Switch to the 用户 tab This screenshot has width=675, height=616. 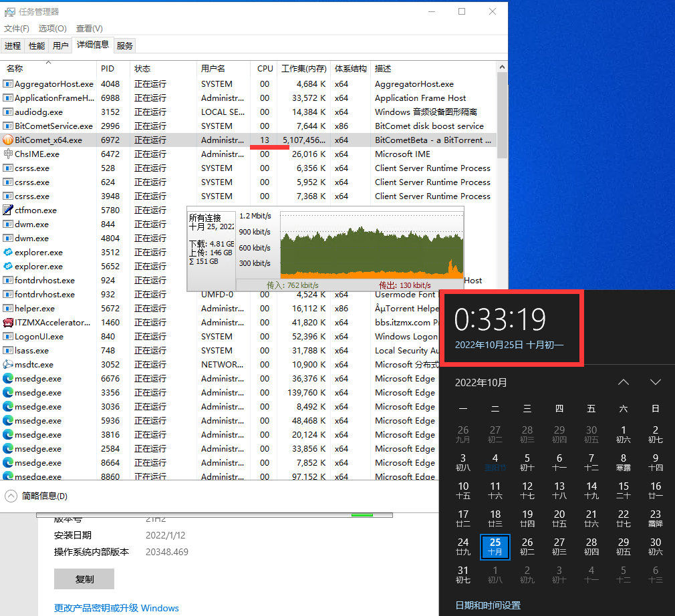click(x=61, y=45)
